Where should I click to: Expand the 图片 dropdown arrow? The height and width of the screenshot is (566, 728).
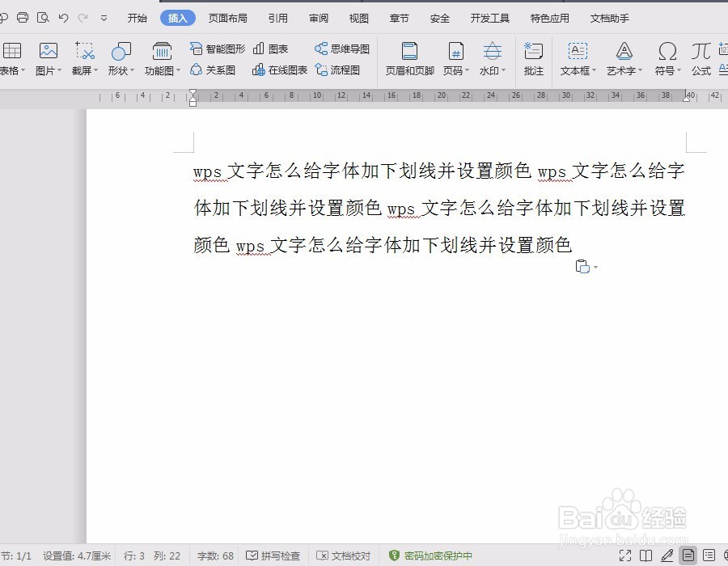59,70
